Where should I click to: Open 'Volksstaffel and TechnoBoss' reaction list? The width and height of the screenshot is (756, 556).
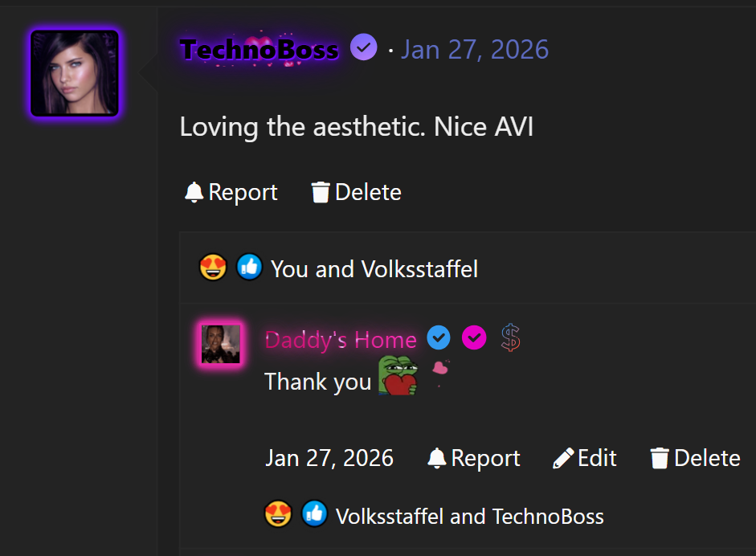[x=469, y=516]
